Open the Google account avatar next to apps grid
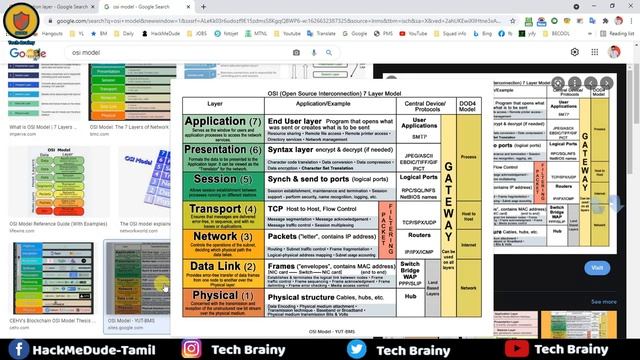The width and height of the screenshot is (640, 360). click(614, 52)
